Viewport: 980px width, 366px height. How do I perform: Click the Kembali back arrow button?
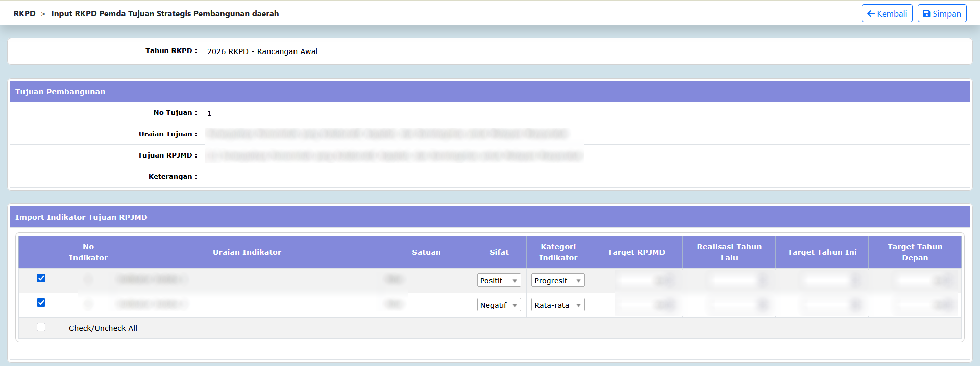pos(887,14)
